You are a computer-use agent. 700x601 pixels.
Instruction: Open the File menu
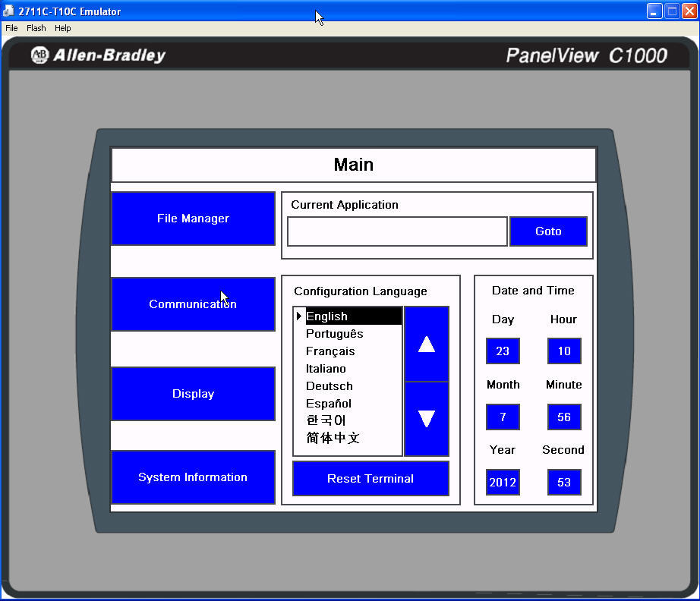pyautogui.click(x=11, y=28)
